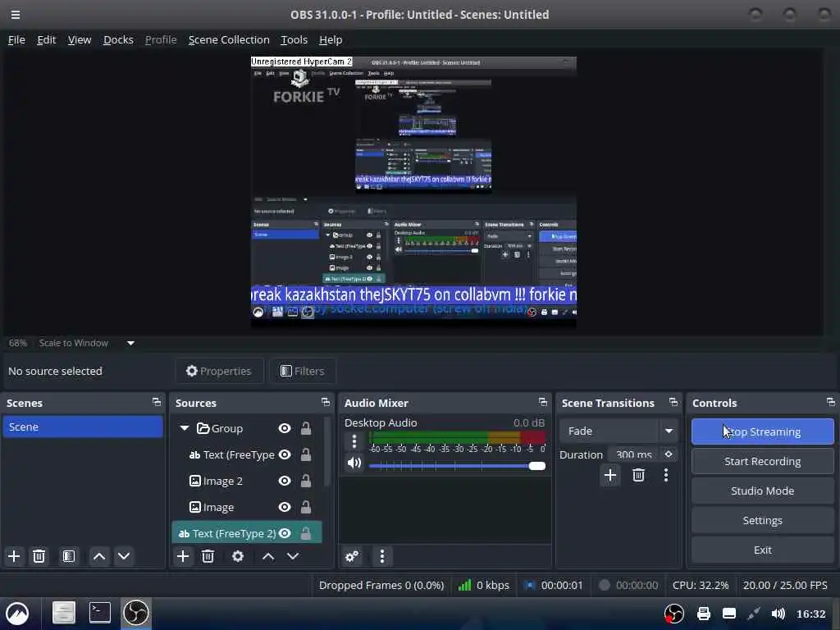Open the View menu
This screenshot has width=840, height=630.
[x=80, y=39]
